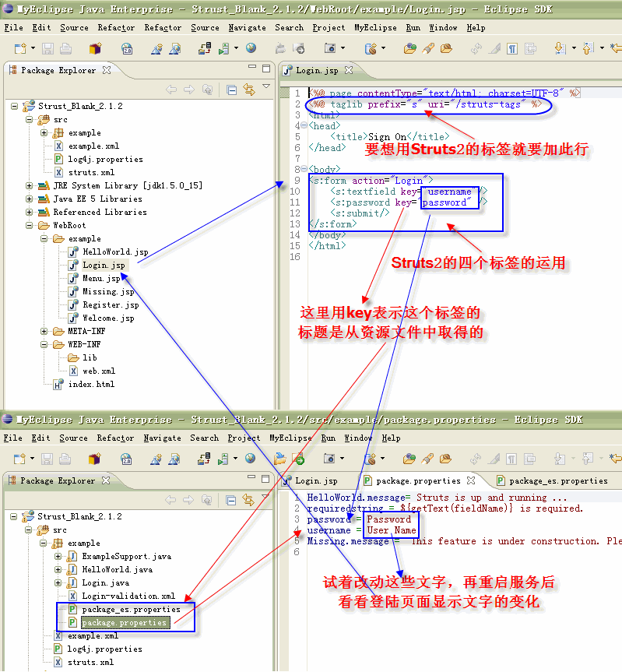Click Missing.message line in package.properties editor

(464, 541)
